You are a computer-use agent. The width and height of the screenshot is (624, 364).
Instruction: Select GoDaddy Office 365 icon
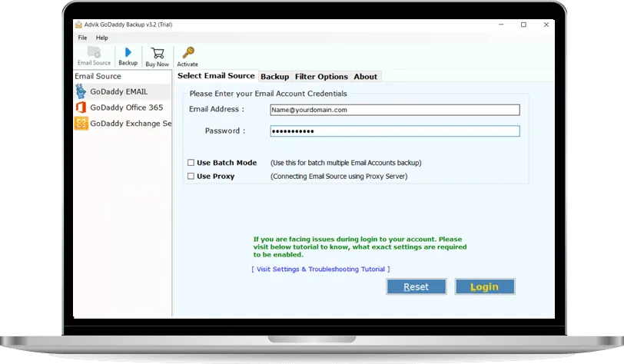[x=81, y=108]
